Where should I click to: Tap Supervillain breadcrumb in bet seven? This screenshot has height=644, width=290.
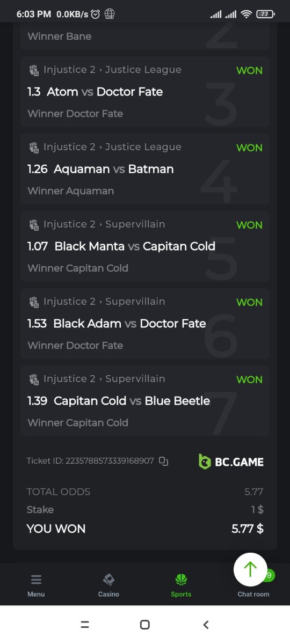pyautogui.click(x=135, y=379)
